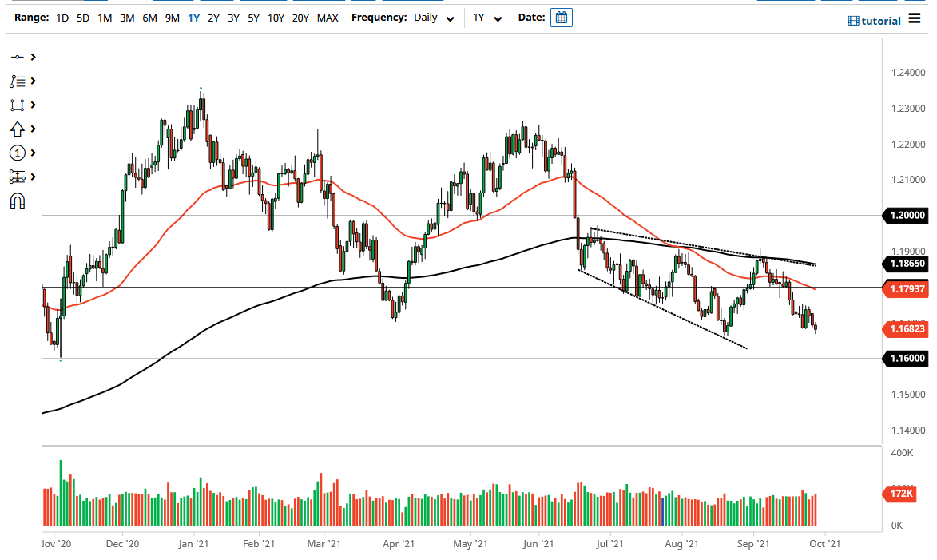Select the numbered label annotation tool
This screenshot has height=560, width=937.
(18, 153)
